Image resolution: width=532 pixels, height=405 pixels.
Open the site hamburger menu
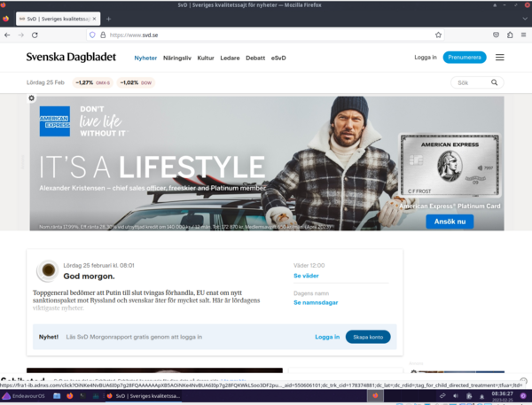click(x=500, y=58)
